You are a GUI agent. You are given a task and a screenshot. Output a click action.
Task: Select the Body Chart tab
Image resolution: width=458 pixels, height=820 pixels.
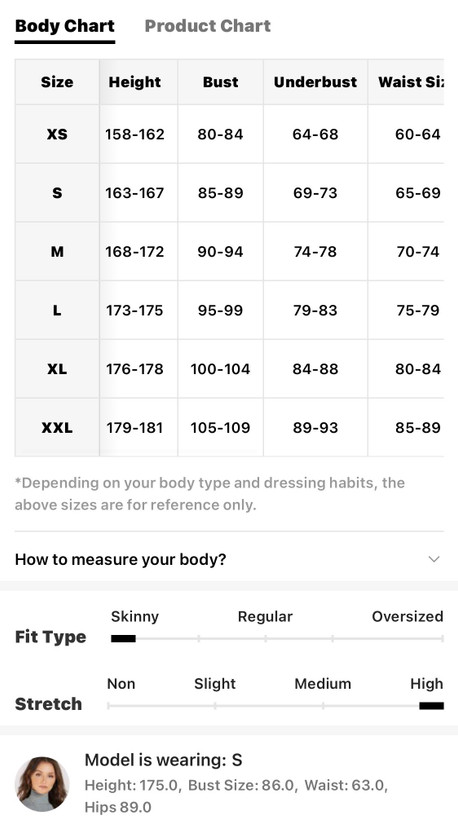tap(65, 26)
